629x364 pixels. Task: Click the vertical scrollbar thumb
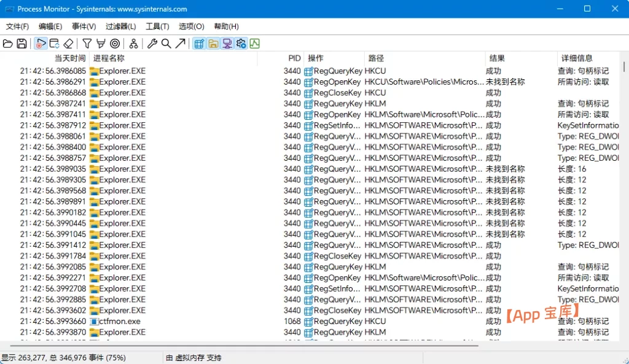click(624, 66)
